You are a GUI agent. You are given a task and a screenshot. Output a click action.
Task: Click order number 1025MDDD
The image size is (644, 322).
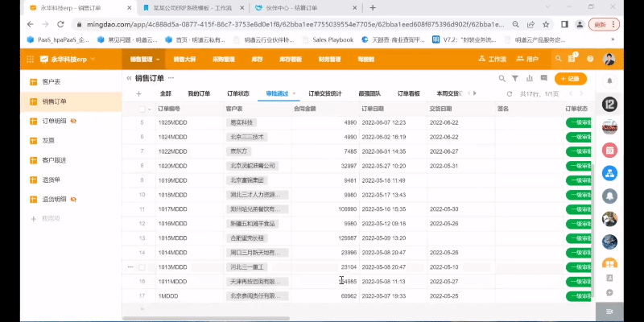click(x=172, y=122)
